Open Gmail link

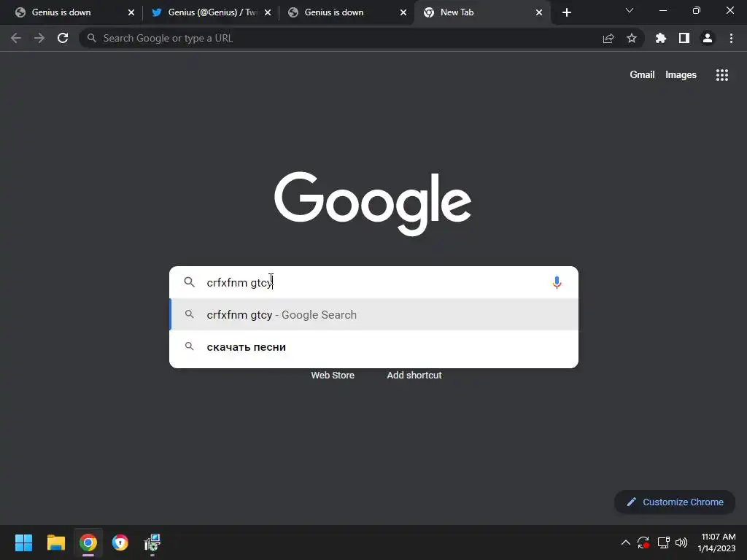tap(642, 75)
